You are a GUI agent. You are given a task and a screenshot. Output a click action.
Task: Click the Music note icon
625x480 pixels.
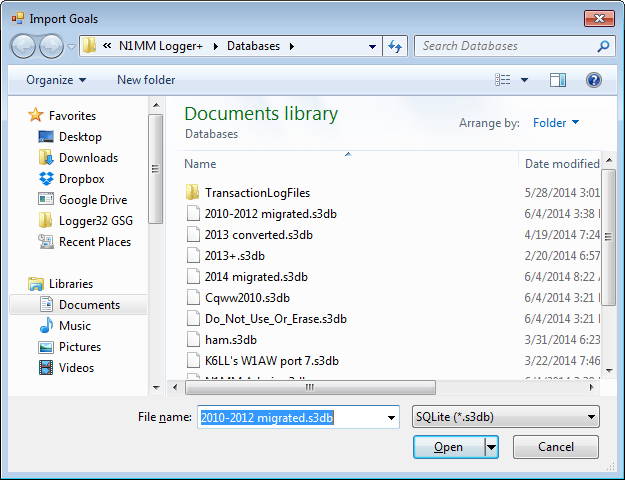tap(46, 325)
